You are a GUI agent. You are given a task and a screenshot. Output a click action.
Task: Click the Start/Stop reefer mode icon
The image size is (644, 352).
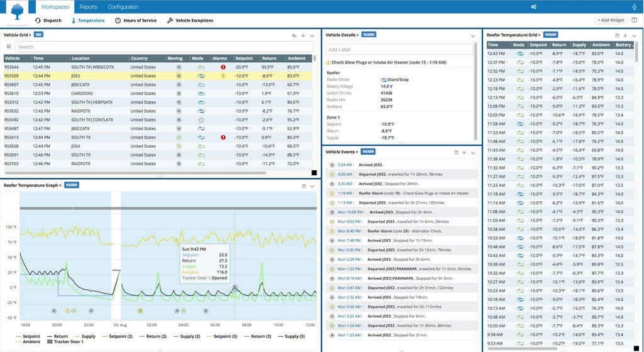pos(384,80)
